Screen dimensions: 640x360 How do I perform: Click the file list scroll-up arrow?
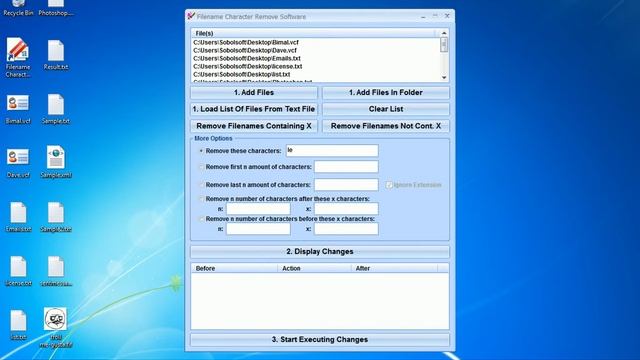coord(444,33)
